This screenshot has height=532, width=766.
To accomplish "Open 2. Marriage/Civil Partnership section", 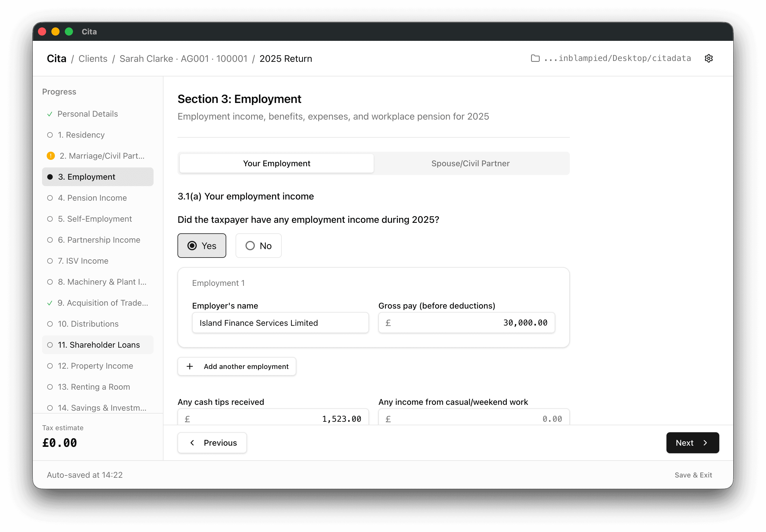I will tap(98, 156).
